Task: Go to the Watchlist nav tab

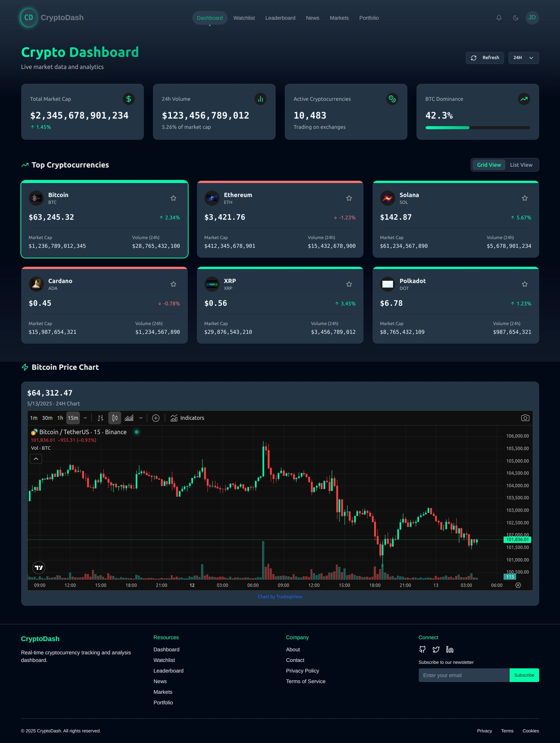Action: 244,18
